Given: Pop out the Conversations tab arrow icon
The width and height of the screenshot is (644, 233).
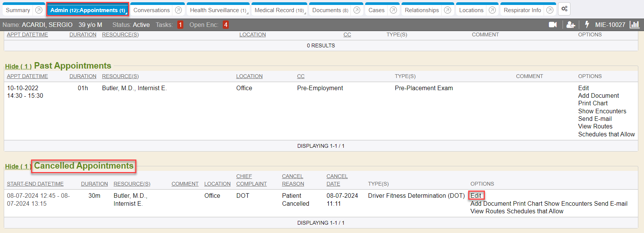Looking at the screenshot, I should click(x=178, y=10).
